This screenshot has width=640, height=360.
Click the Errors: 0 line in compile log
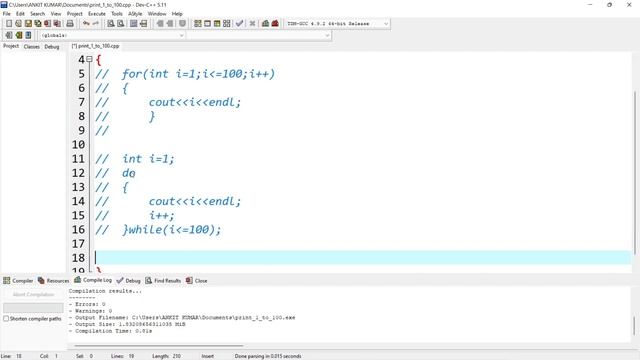click(x=87, y=304)
